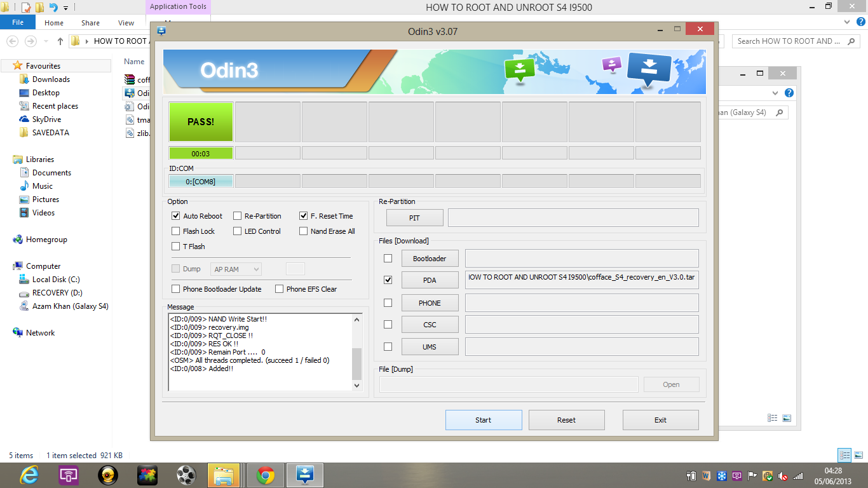Open the File Explorer taskbar icon
This screenshot has width=868, height=488.
(x=224, y=475)
